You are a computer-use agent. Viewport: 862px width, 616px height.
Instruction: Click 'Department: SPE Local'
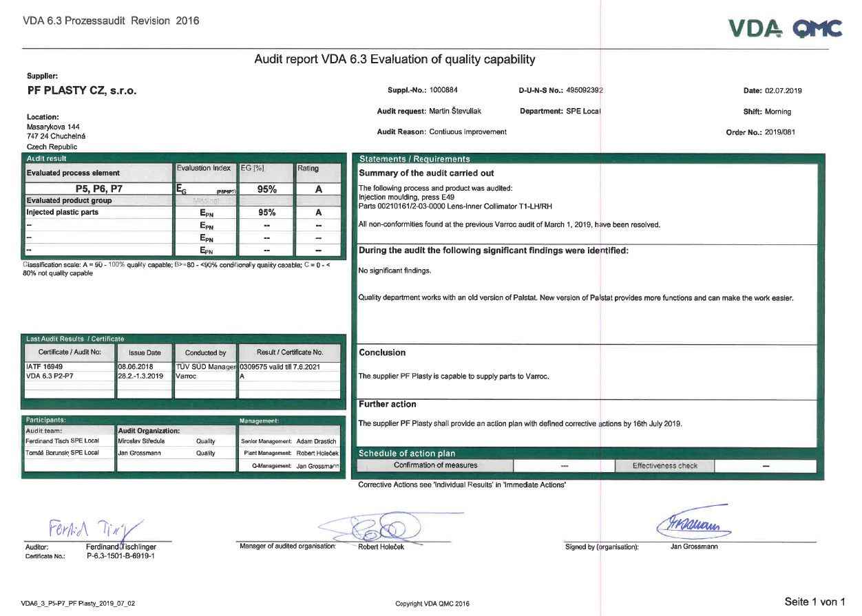(x=560, y=111)
